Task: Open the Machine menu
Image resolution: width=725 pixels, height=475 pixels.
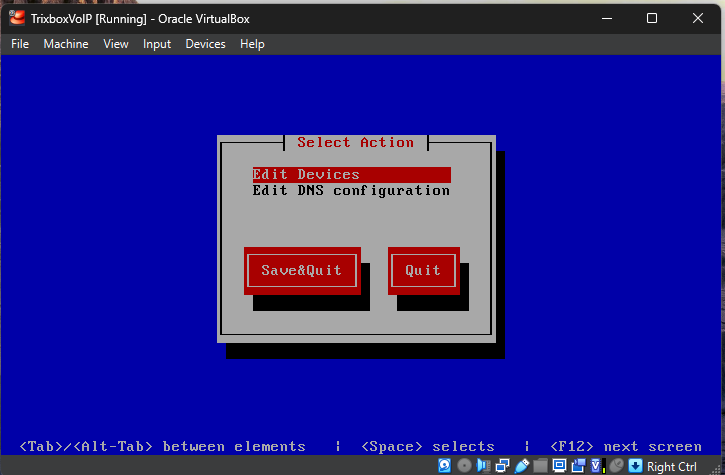Action: coord(66,44)
